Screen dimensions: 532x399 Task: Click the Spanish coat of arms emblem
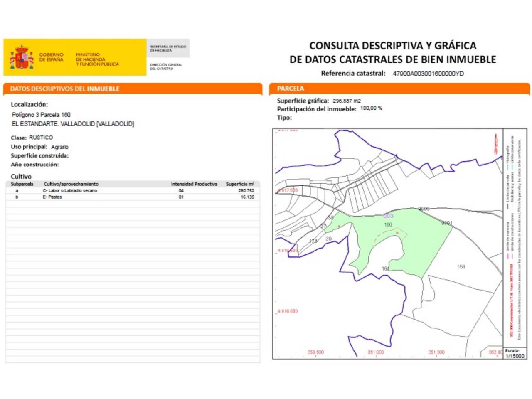(x=22, y=58)
